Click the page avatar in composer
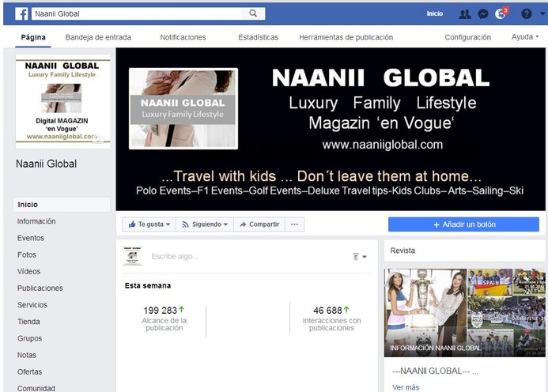This screenshot has height=392, width=548. [133, 256]
